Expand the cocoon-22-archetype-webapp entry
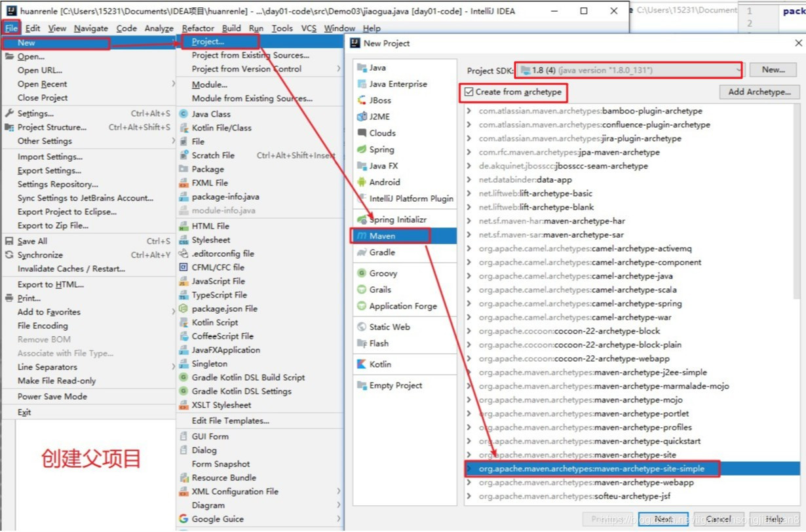The image size is (806, 532). coord(469,358)
